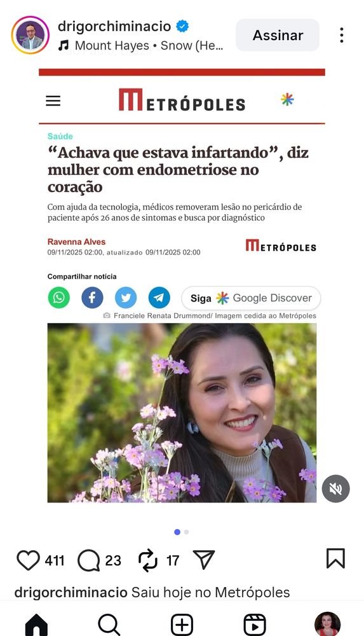Unmute audio using the speaker icon

point(335,488)
